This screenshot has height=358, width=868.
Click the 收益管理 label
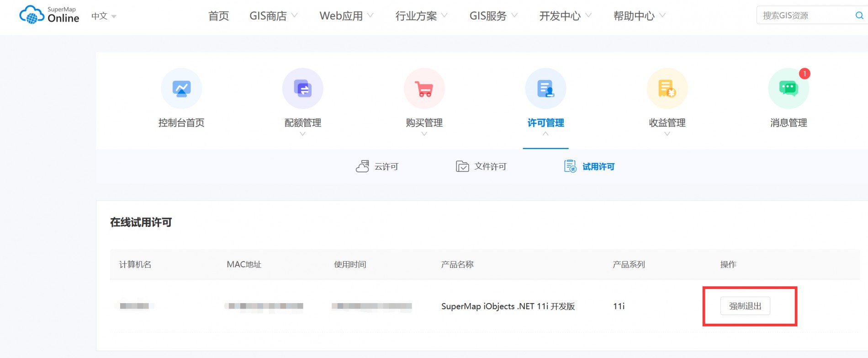667,123
